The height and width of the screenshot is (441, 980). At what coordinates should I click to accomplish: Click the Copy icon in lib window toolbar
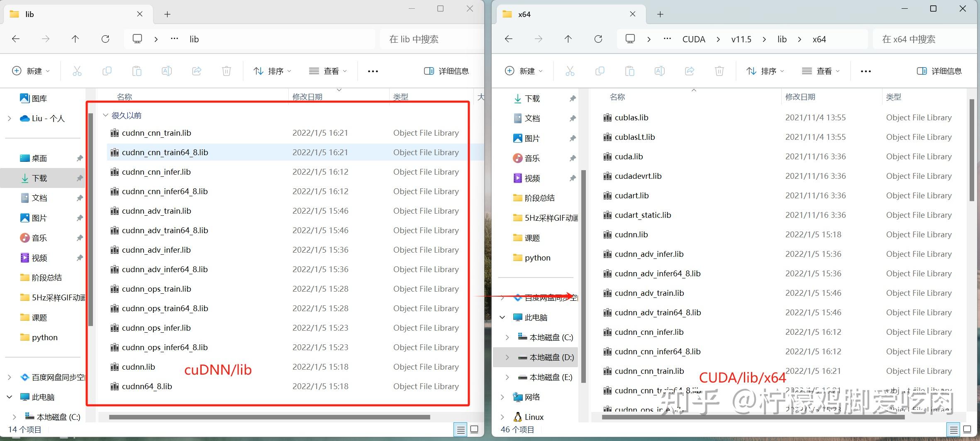pos(107,71)
